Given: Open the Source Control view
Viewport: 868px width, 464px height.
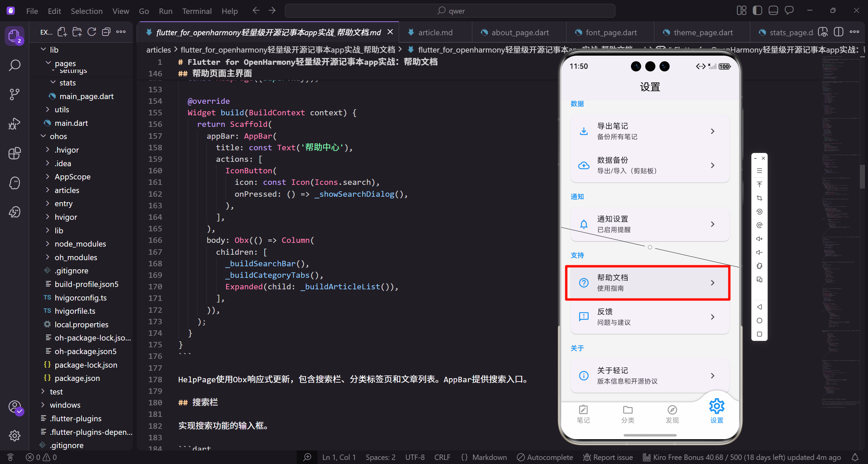Looking at the screenshot, I should click(x=15, y=94).
